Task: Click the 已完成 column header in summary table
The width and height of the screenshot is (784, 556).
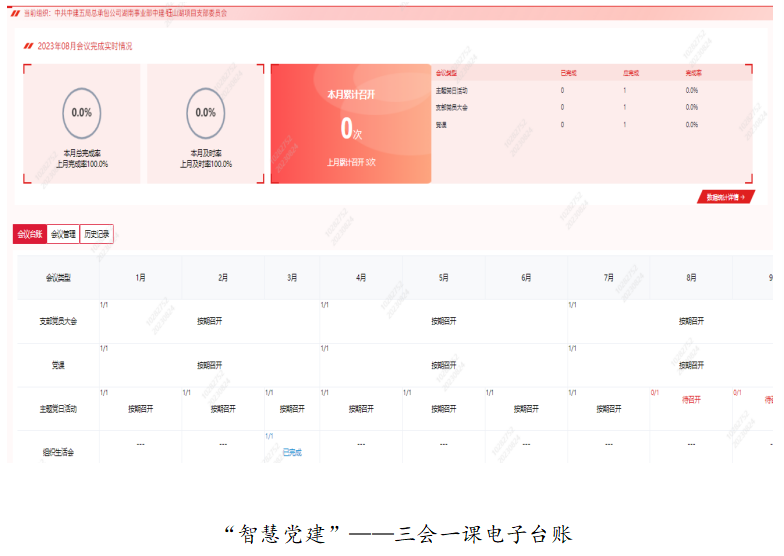Action: click(x=568, y=73)
